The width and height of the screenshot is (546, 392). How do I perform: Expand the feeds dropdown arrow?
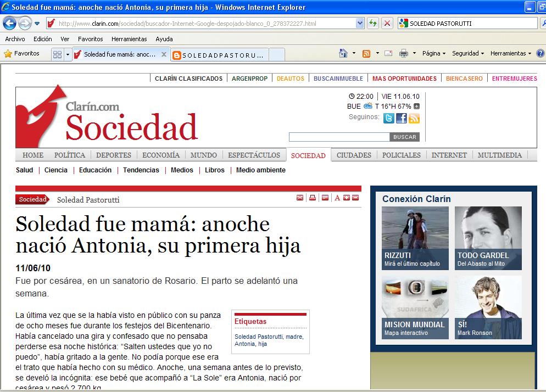tap(377, 53)
